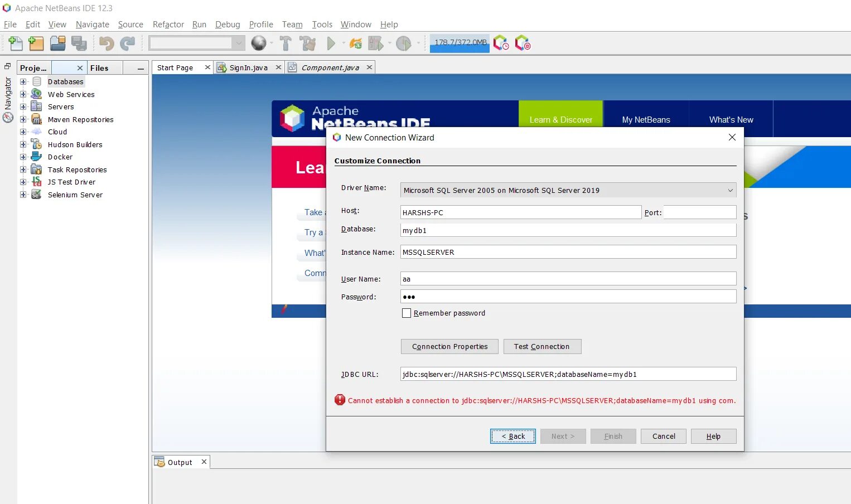Image resolution: width=851 pixels, height=504 pixels.
Task: Click the Cancel button in wizard
Action: (x=664, y=436)
